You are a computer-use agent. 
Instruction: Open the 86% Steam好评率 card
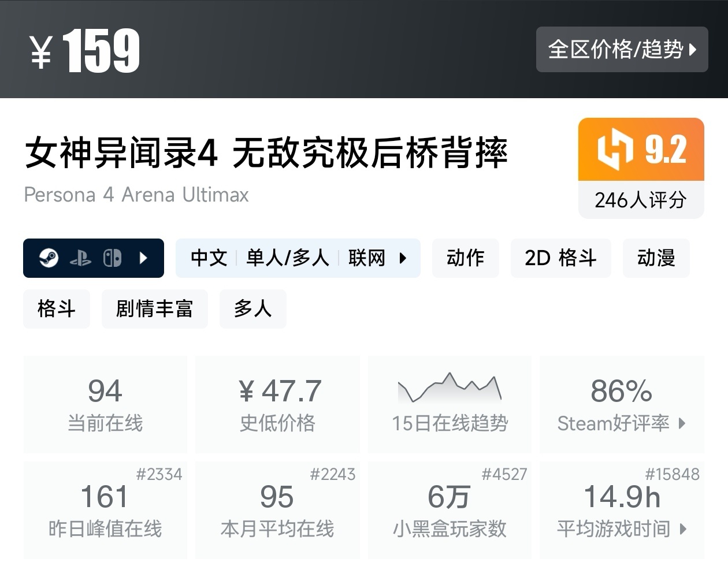[x=622, y=404]
